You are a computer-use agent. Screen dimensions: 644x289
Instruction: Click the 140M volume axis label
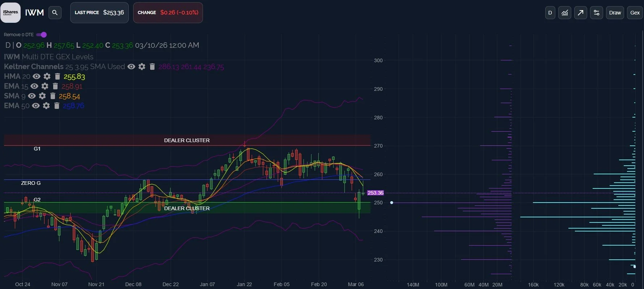[x=413, y=285]
